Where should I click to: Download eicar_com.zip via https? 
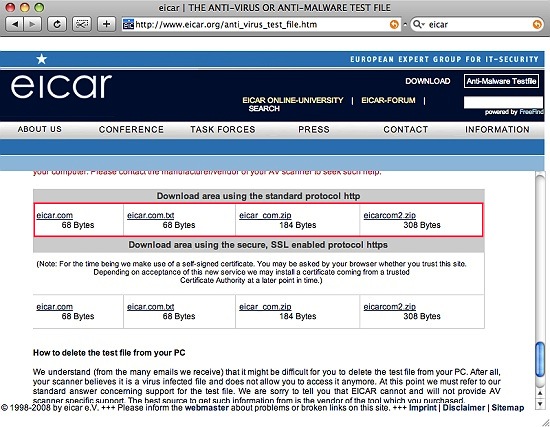point(265,307)
